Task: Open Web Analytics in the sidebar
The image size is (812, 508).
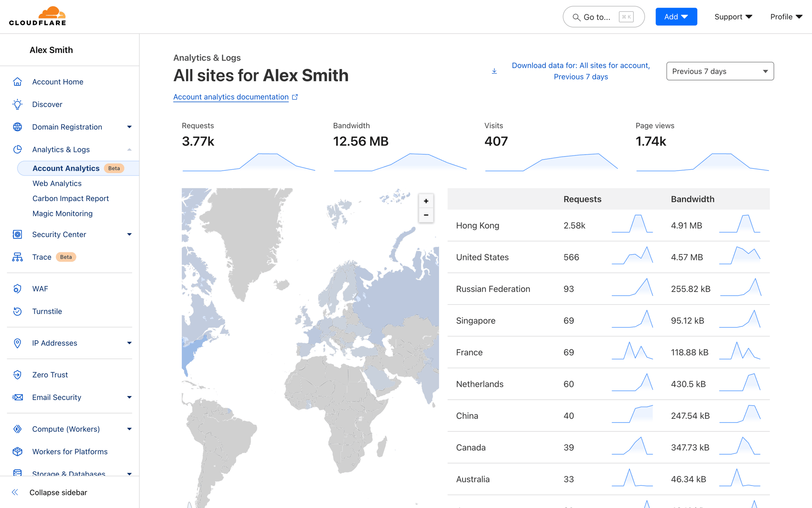Action: [57, 183]
